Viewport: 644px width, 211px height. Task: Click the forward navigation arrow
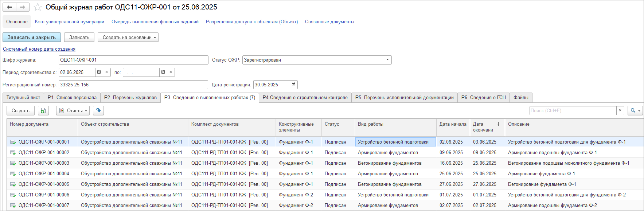point(23,7)
